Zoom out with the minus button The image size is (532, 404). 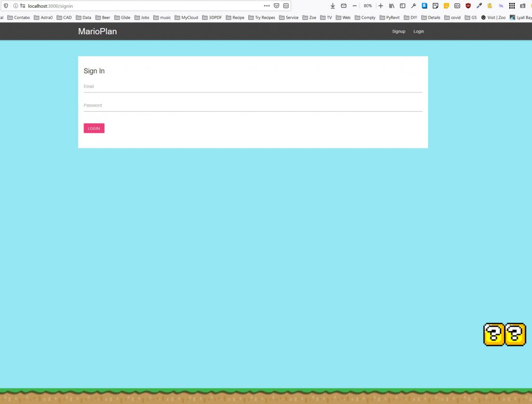(x=355, y=6)
